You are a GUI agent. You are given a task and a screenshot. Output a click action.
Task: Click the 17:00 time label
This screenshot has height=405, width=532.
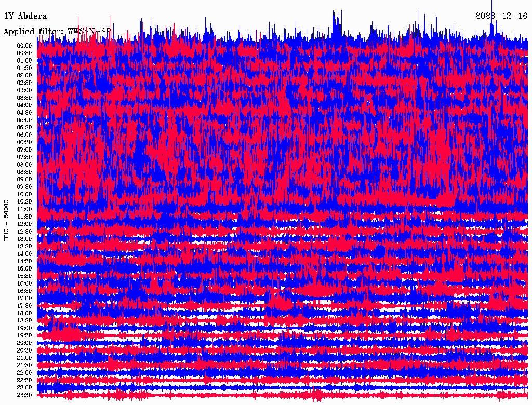(24, 299)
